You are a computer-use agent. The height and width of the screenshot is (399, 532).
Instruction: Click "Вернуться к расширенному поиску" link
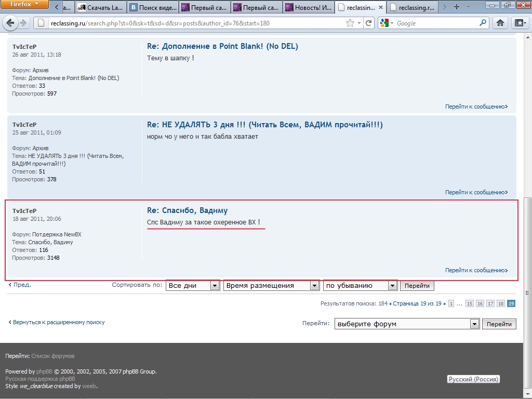59,322
